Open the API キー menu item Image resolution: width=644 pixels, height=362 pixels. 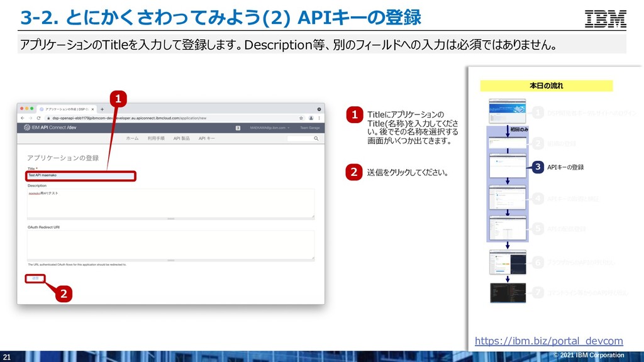(206, 139)
